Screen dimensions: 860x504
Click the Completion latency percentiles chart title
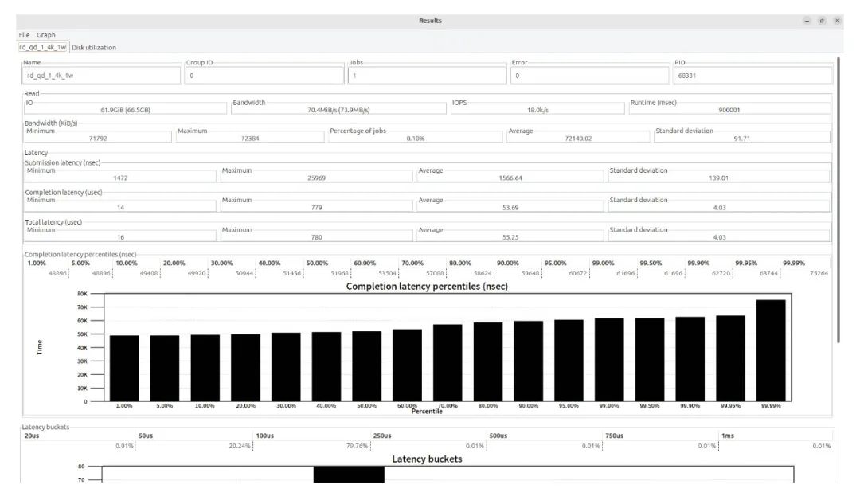(427, 287)
